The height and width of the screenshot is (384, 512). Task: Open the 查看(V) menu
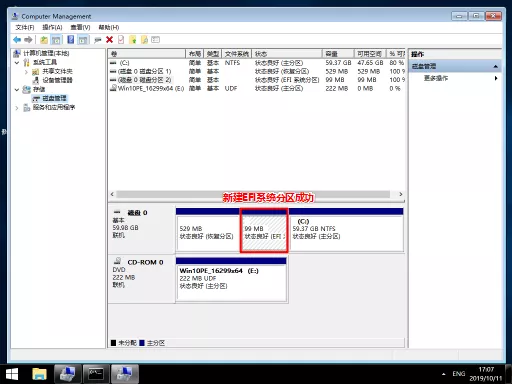click(80, 27)
